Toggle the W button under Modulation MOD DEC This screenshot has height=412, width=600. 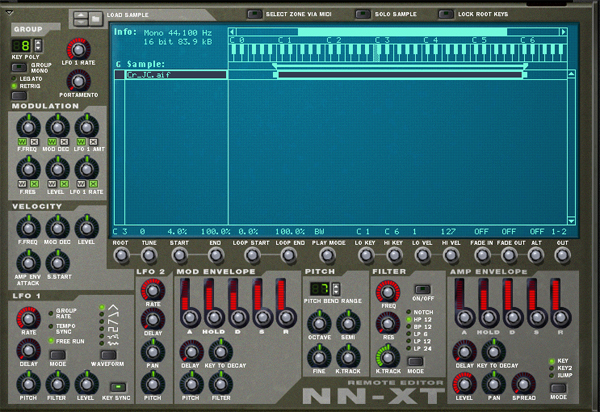coord(52,142)
